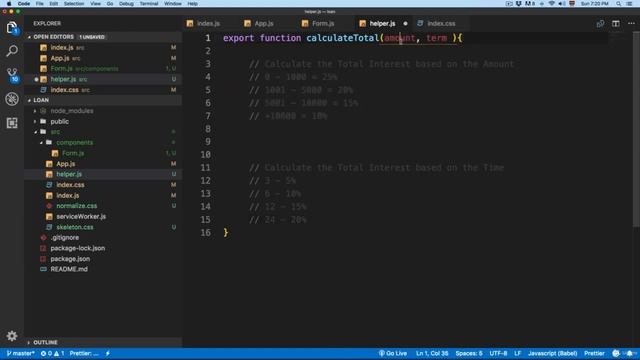Click the feedback smiley in status bar

tap(616, 353)
